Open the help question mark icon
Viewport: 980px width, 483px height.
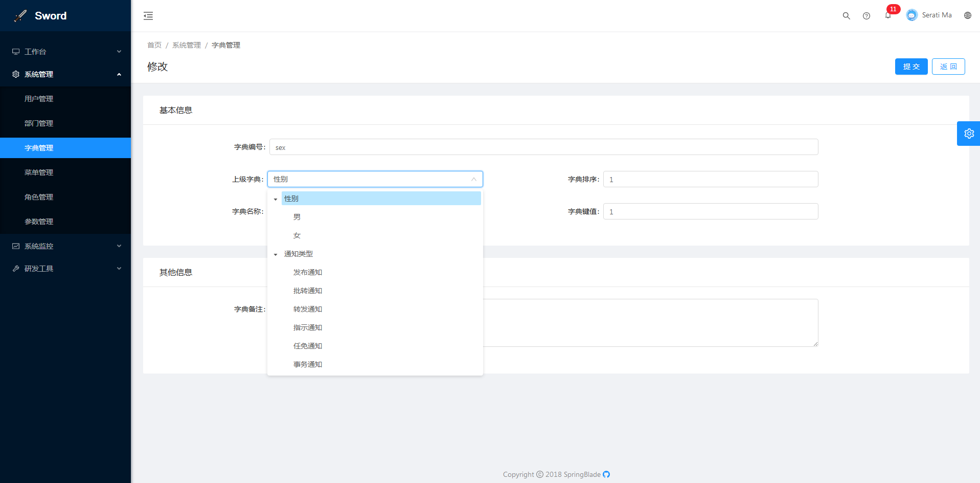(x=867, y=16)
